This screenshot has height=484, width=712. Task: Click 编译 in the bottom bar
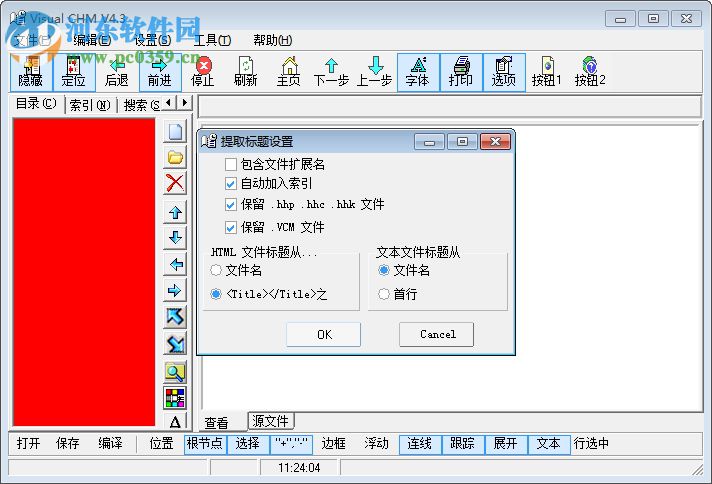[110, 443]
